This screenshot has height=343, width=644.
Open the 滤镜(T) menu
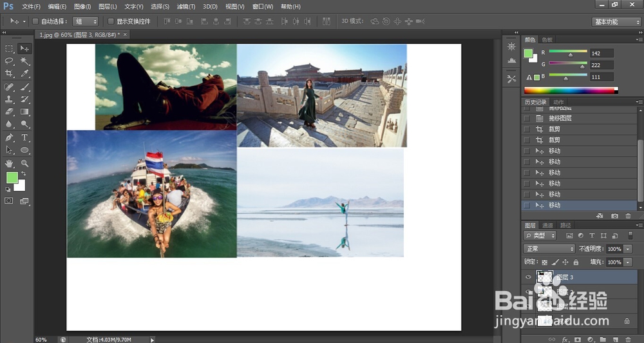coord(186,6)
